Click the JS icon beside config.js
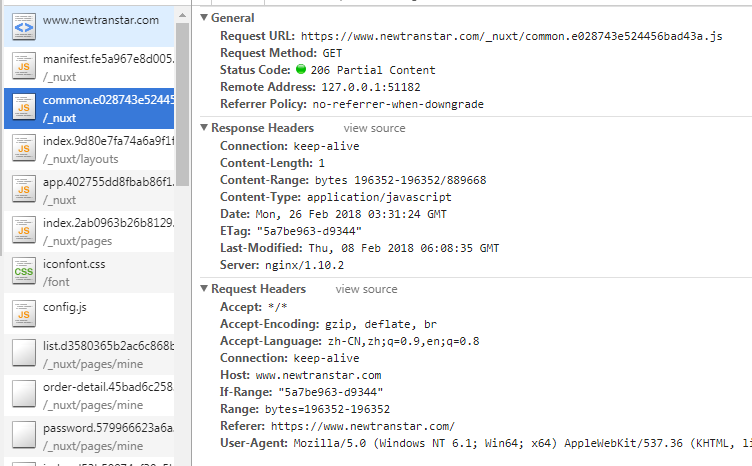Viewport: 752px width, 466px height. pos(24,314)
